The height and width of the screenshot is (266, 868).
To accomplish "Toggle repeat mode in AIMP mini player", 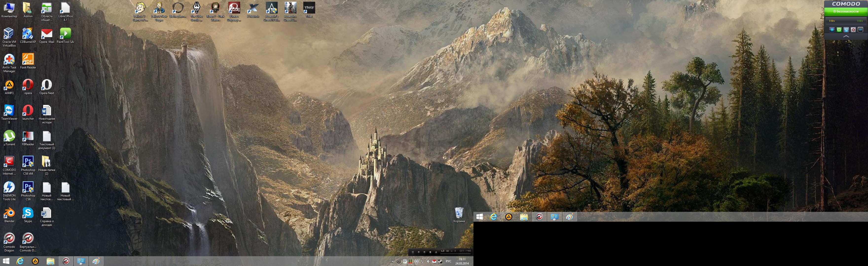I will pos(448,251).
